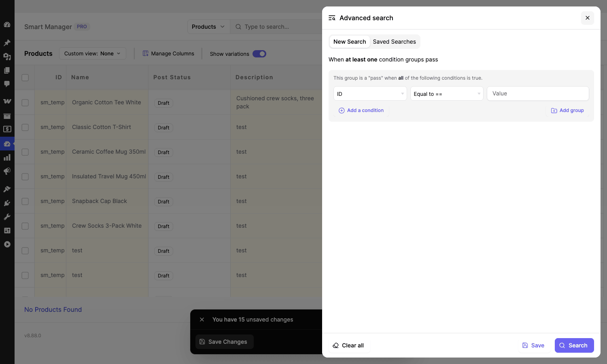The width and height of the screenshot is (607, 364).
Task: Open the Posts pin icon in sidebar
Action: click(x=7, y=42)
